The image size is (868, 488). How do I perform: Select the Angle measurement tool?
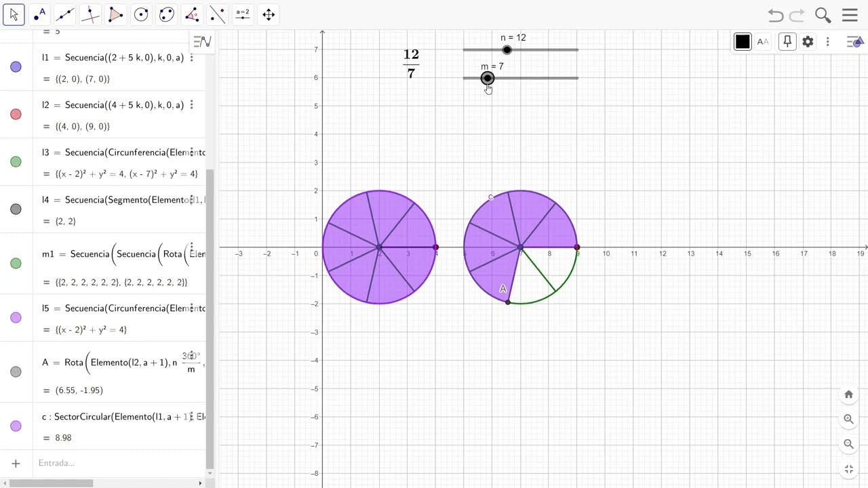tap(192, 14)
